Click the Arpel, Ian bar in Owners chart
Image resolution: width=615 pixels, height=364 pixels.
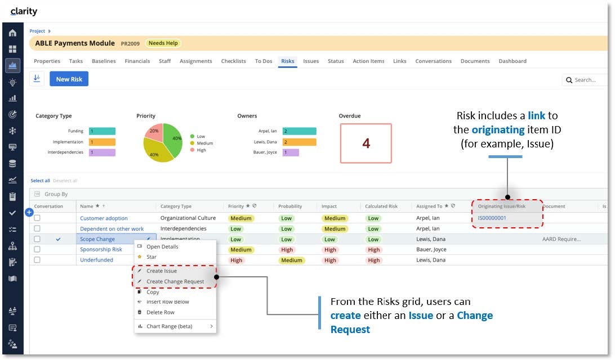click(300, 131)
